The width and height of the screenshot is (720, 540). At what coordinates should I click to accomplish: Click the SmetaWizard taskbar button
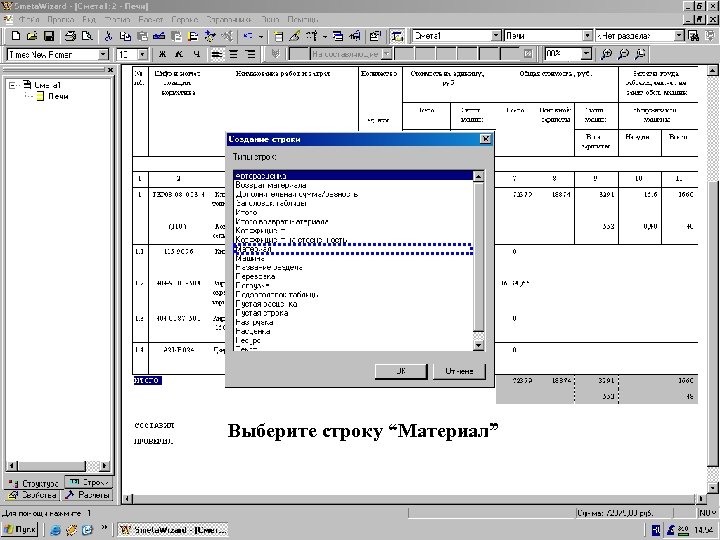pyautogui.click(x=173, y=530)
